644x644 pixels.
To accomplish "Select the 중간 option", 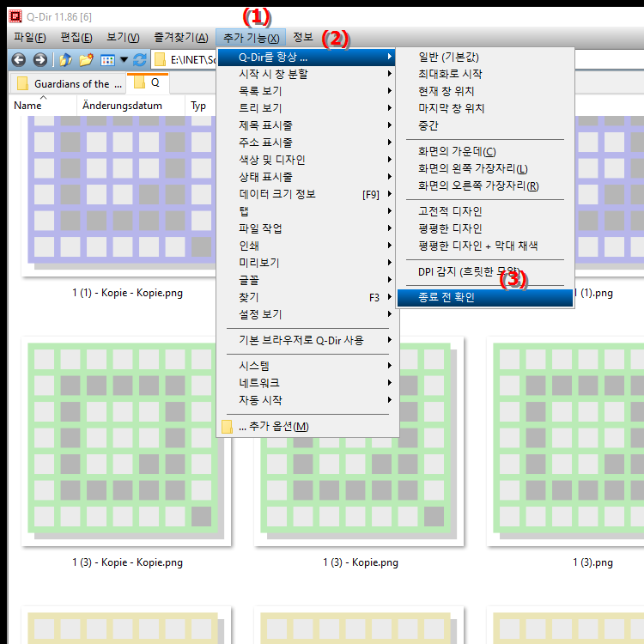I will pyautogui.click(x=484, y=125).
